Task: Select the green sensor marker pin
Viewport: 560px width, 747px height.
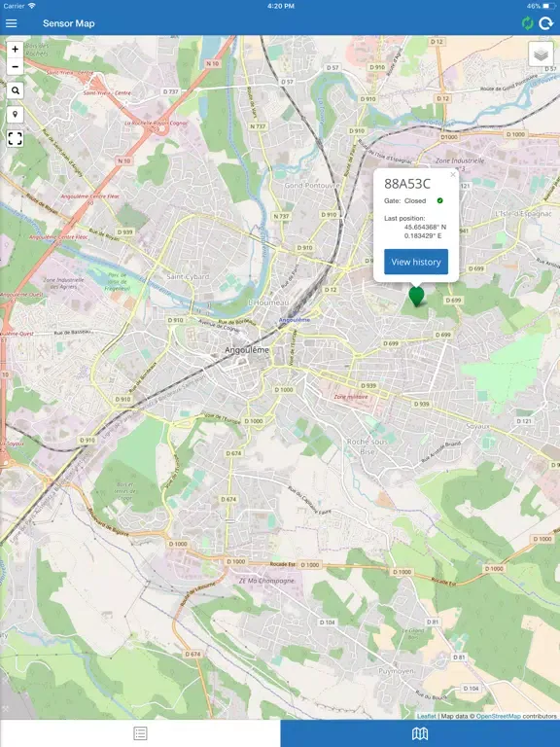Action: 417,296
